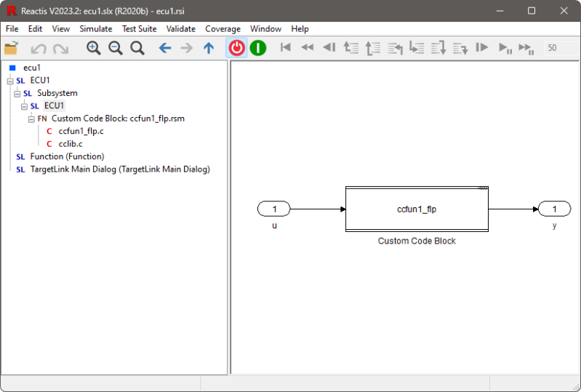Click the red C icon beside cclib.c
The height and width of the screenshot is (392, 581).
[x=49, y=144]
